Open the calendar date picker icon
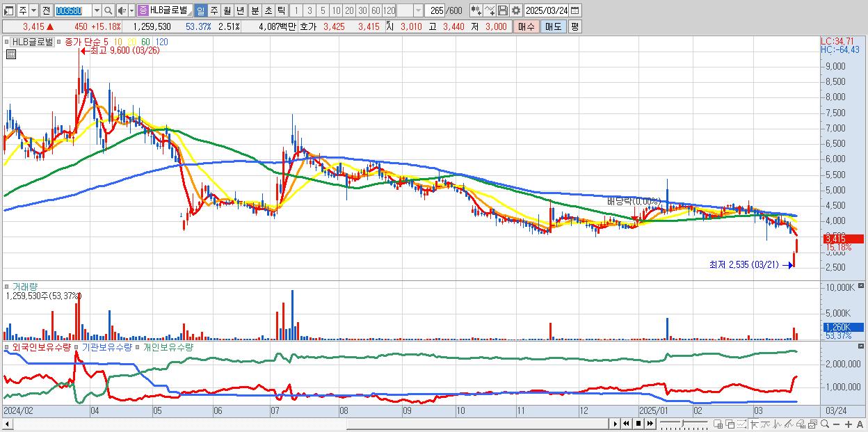Viewport: 868px width, 432px height. [574, 11]
